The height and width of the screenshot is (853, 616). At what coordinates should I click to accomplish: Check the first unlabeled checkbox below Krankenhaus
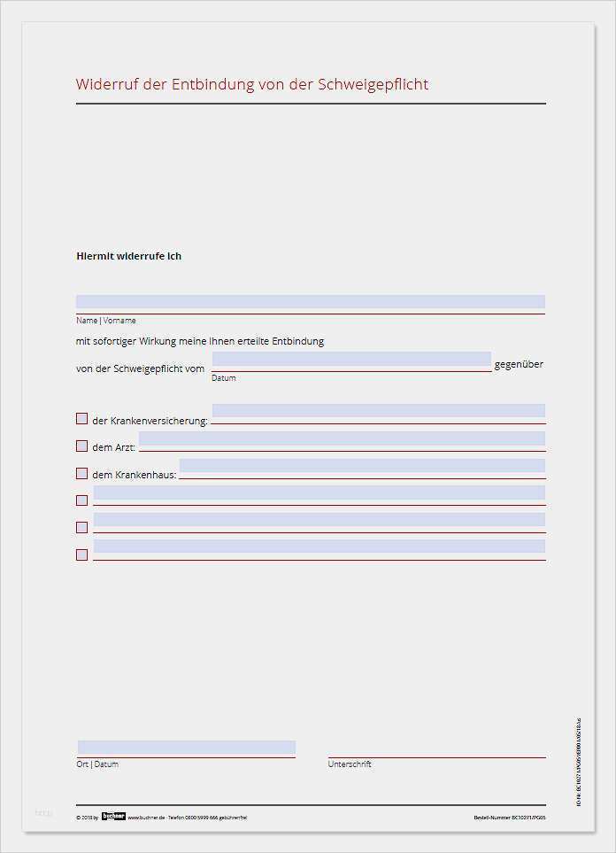[x=81, y=500]
